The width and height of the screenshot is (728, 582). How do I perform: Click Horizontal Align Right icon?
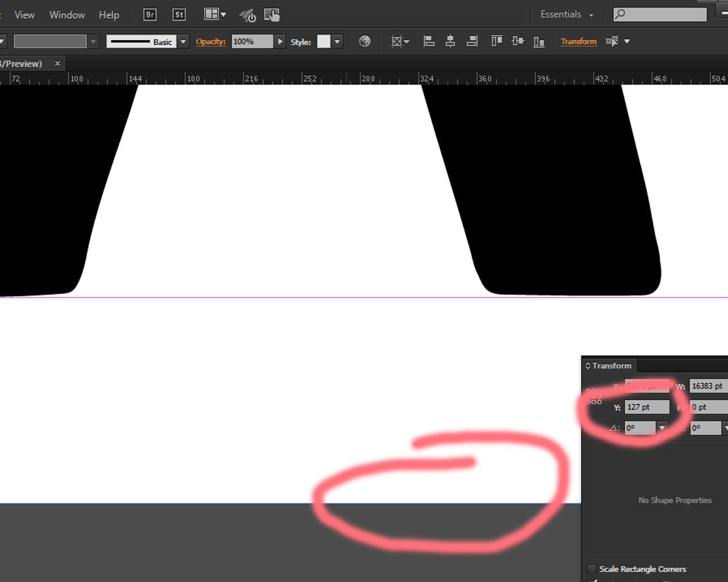pos(472,41)
